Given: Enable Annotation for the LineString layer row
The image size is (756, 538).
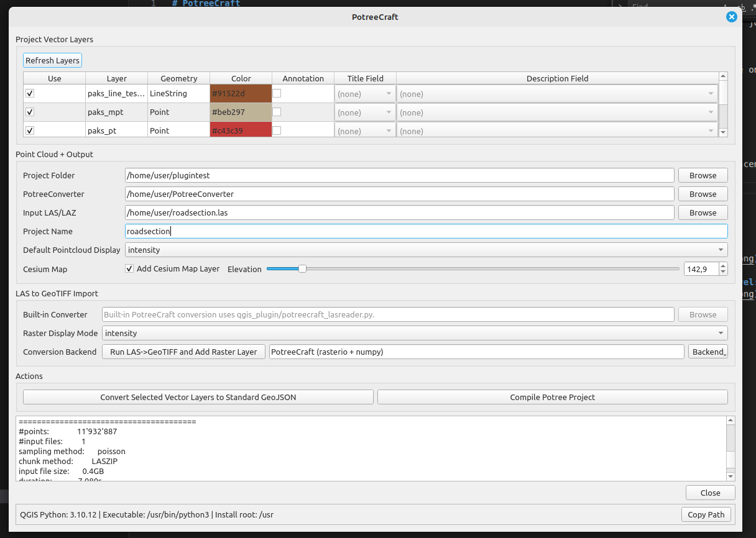Looking at the screenshot, I should [277, 93].
